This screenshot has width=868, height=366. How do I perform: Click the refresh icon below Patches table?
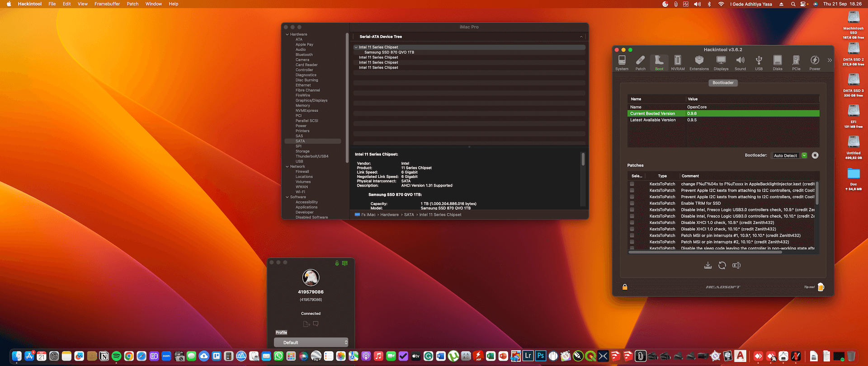point(722,265)
